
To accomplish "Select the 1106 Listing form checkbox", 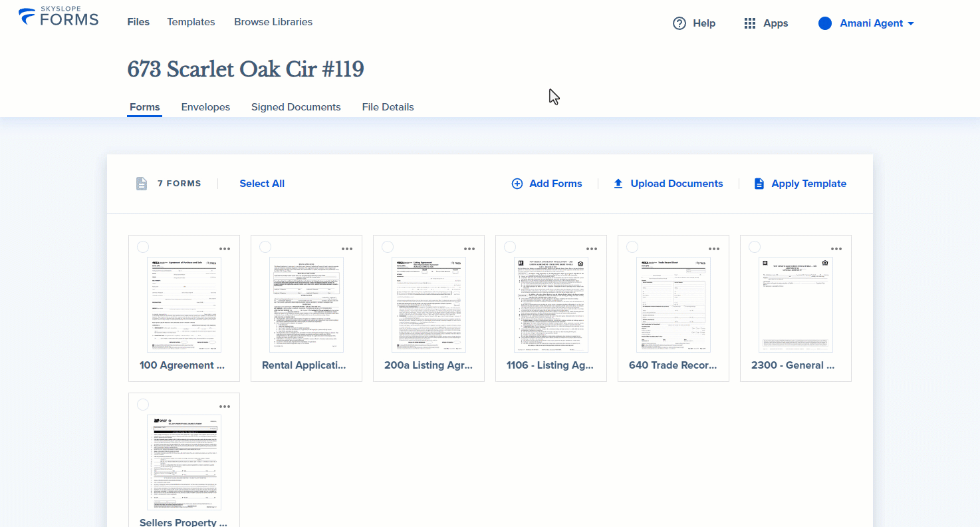I will coord(510,247).
